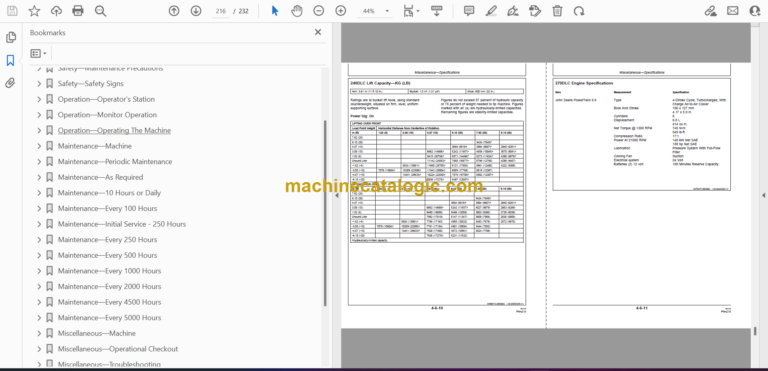Expand Operation—Operating The Machine bookmark

39,130
